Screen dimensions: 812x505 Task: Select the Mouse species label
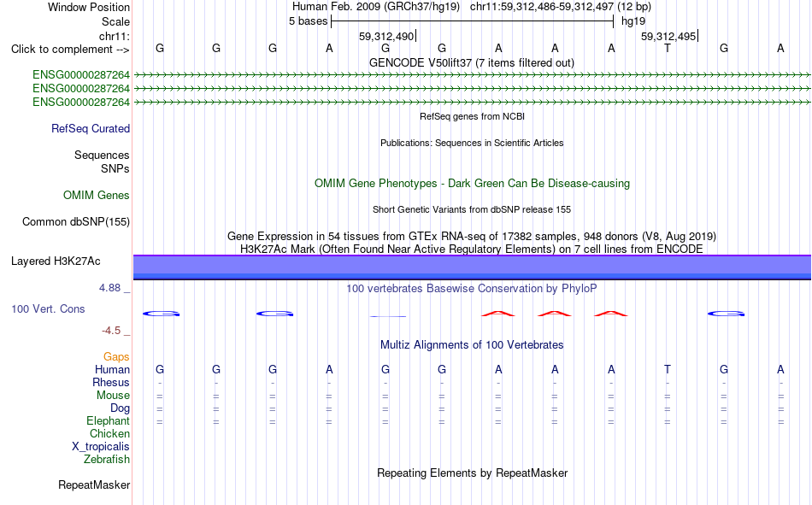point(113,395)
